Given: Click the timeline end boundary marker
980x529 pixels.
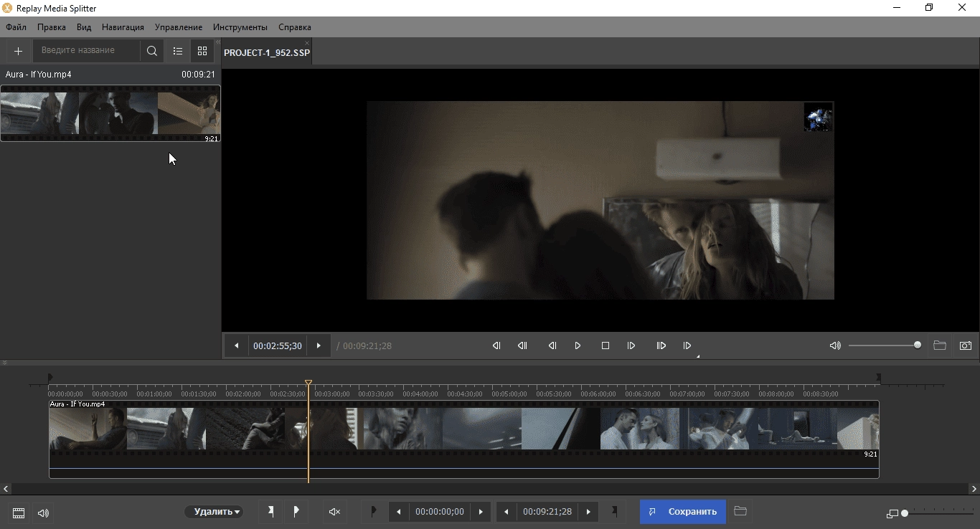Looking at the screenshot, I should (878, 378).
